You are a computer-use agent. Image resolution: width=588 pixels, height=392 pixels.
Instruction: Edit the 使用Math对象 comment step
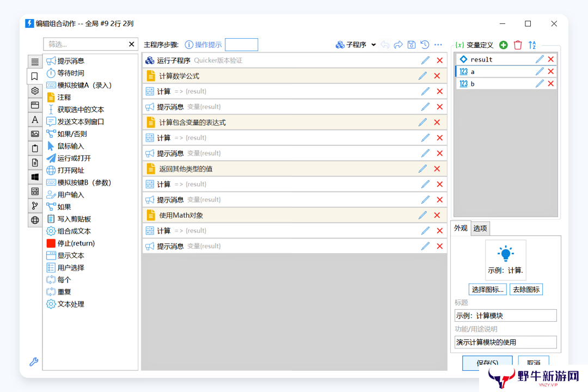click(422, 215)
